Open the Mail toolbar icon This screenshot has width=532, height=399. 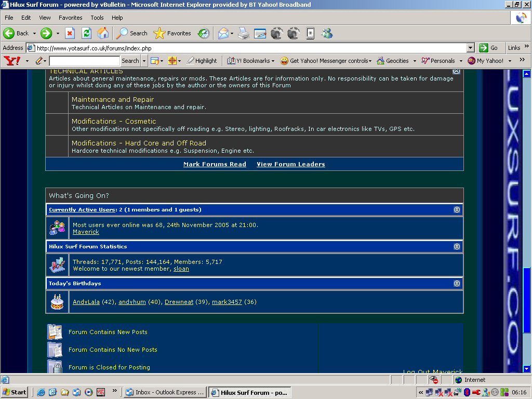point(223,33)
